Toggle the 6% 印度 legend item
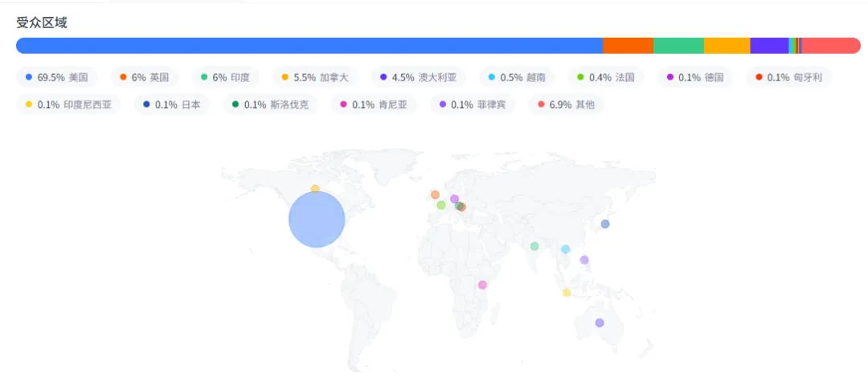This screenshot has width=868, height=382. (225, 77)
